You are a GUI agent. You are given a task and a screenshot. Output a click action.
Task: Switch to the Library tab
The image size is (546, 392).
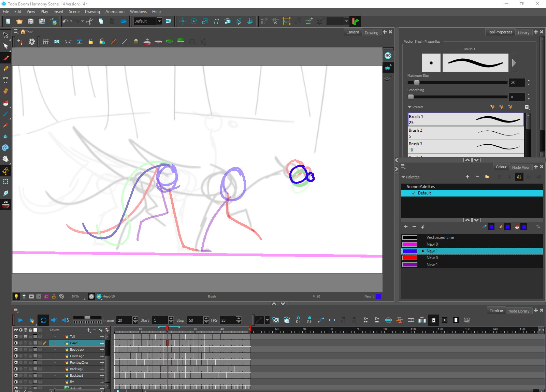click(523, 33)
